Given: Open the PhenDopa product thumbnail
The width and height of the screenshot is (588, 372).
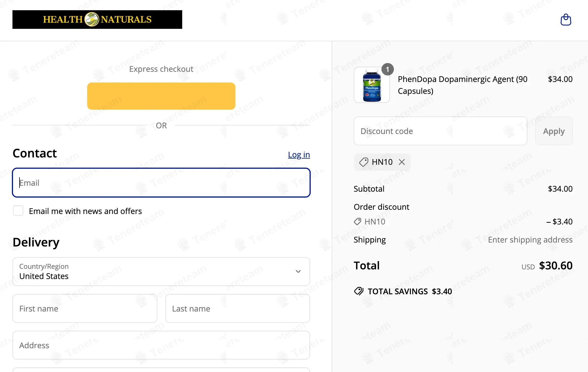Looking at the screenshot, I should pos(372,85).
